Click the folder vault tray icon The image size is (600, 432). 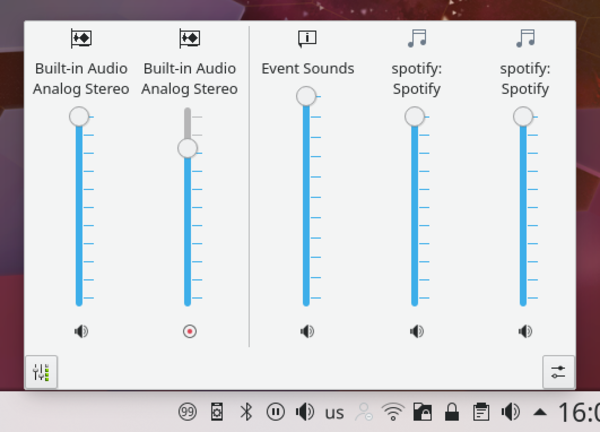[x=422, y=412]
